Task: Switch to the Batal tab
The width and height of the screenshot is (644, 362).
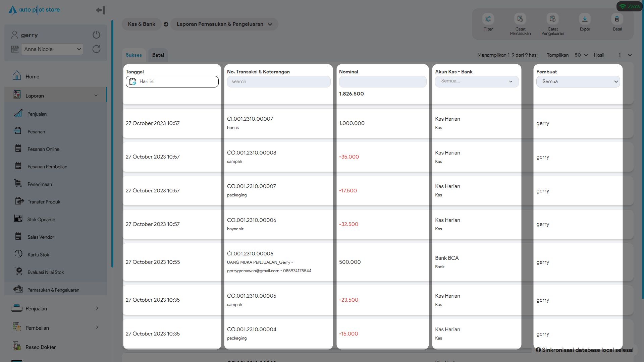Action: coord(158,55)
